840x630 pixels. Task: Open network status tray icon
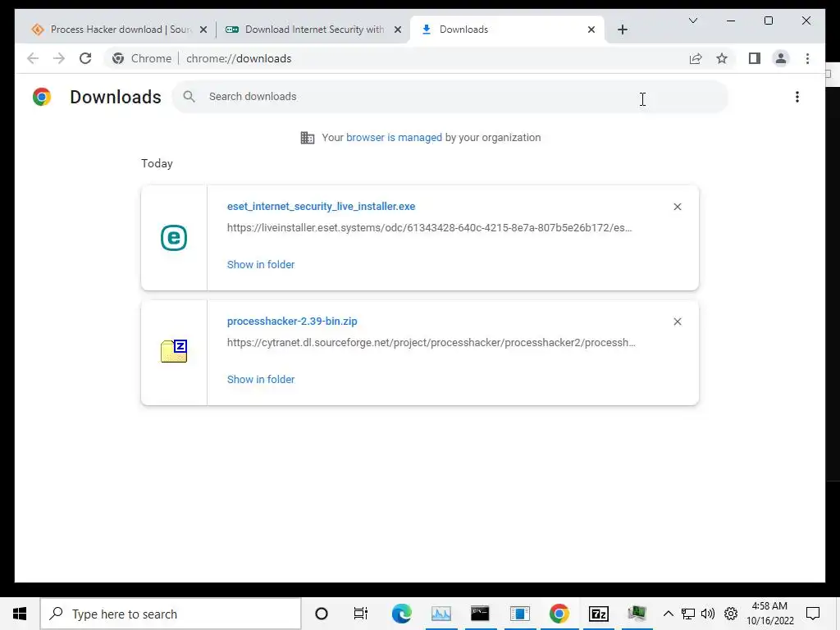[x=688, y=614]
